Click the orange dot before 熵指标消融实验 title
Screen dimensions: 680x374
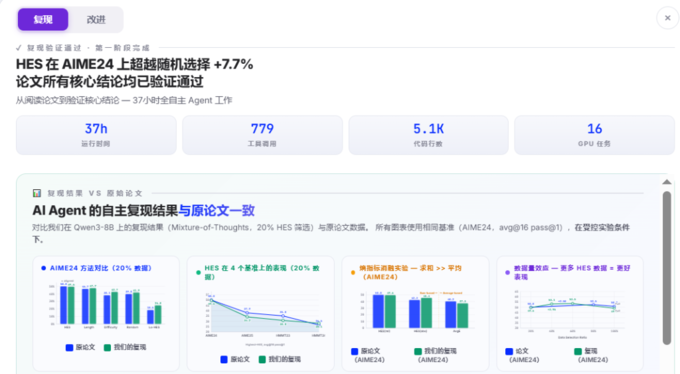(353, 272)
